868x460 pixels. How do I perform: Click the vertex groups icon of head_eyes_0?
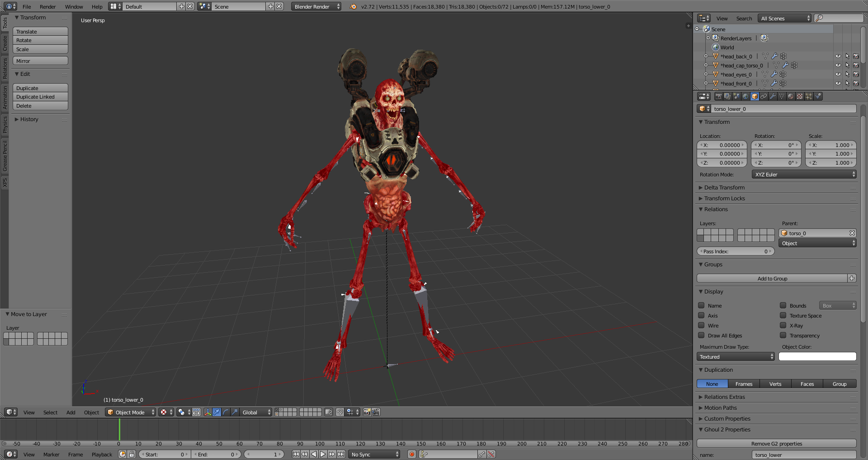coord(783,75)
